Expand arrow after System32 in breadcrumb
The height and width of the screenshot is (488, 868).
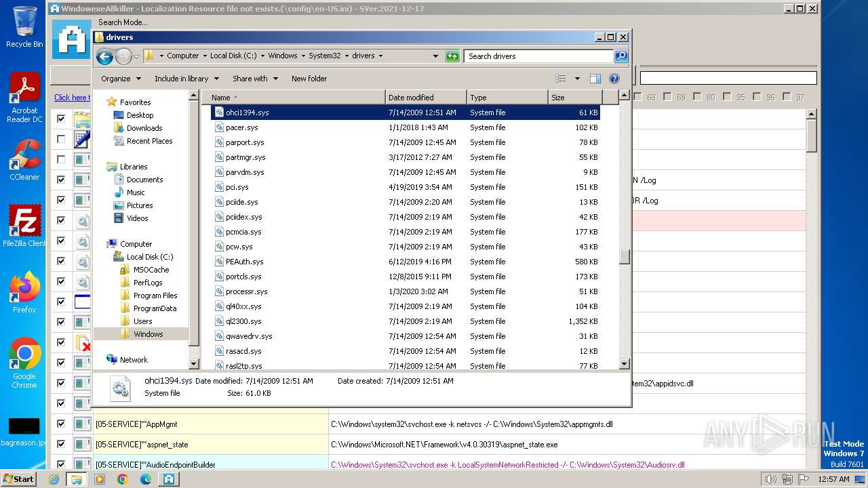tap(347, 56)
